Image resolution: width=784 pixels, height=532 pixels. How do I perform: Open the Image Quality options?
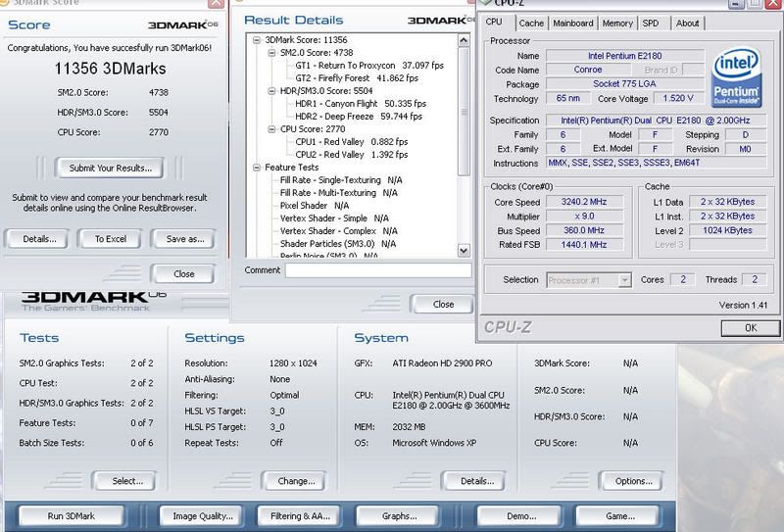[203, 515]
